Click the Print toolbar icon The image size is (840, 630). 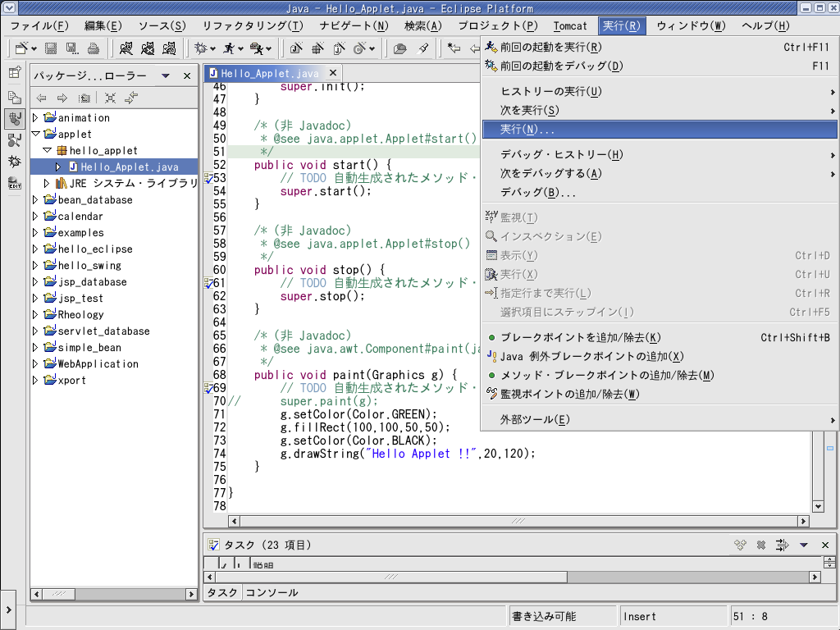tap(94, 48)
